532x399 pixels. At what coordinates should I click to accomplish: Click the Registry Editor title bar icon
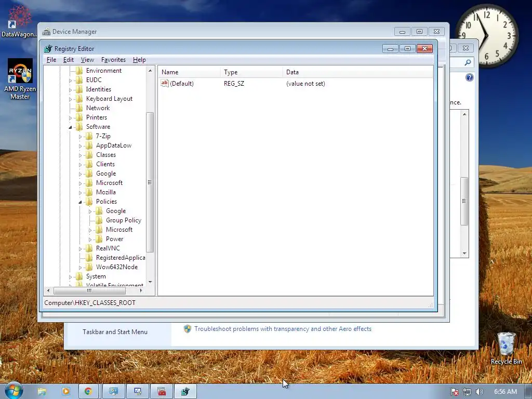click(x=48, y=48)
